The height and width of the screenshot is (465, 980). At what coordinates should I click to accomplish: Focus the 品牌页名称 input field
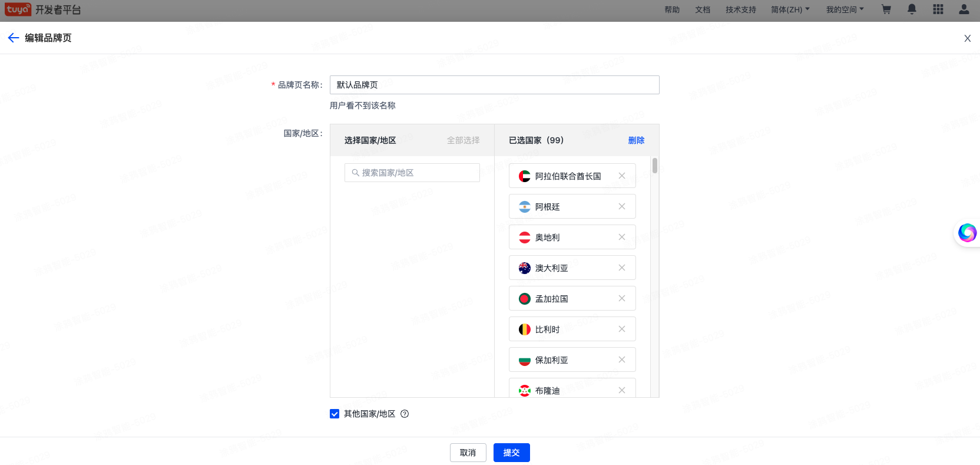(495, 85)
